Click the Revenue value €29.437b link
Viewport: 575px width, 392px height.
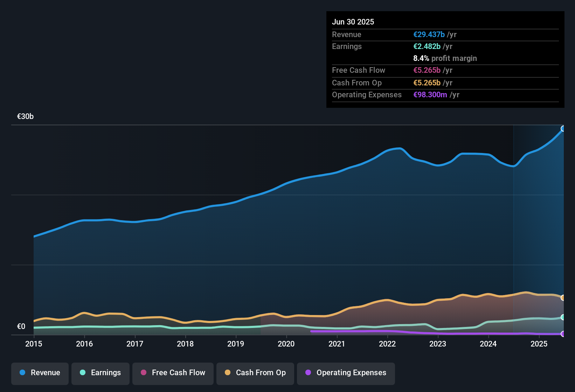click(428, 34)
